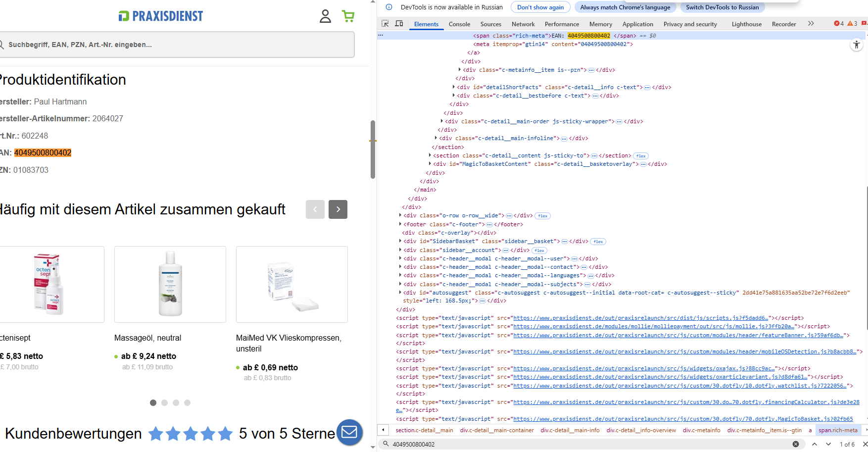The width and height of the screenshot is (868, 452).
Task: Open the user account icon
Action: point(325,16)
